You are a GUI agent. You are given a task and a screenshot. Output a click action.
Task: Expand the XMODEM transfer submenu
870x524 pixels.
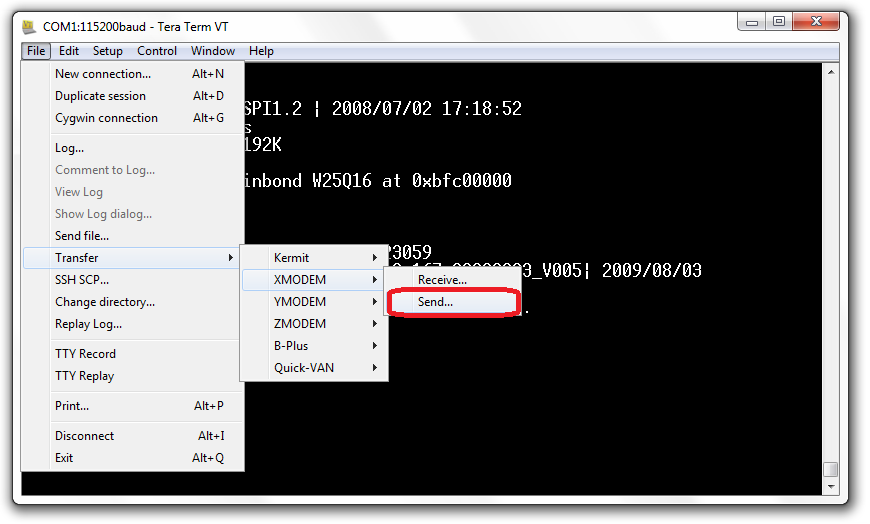point(314,280)
